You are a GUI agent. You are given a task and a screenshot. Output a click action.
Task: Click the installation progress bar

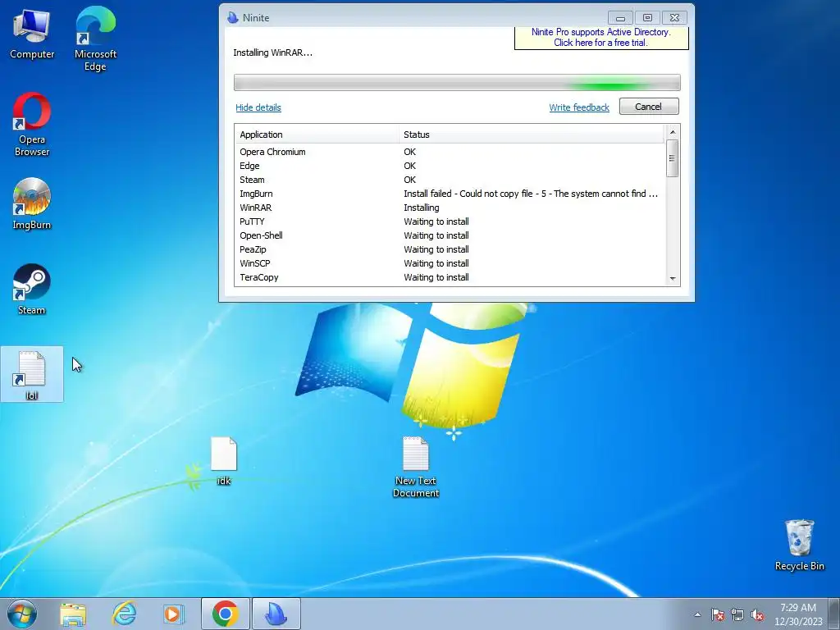[x=457, y=83]
